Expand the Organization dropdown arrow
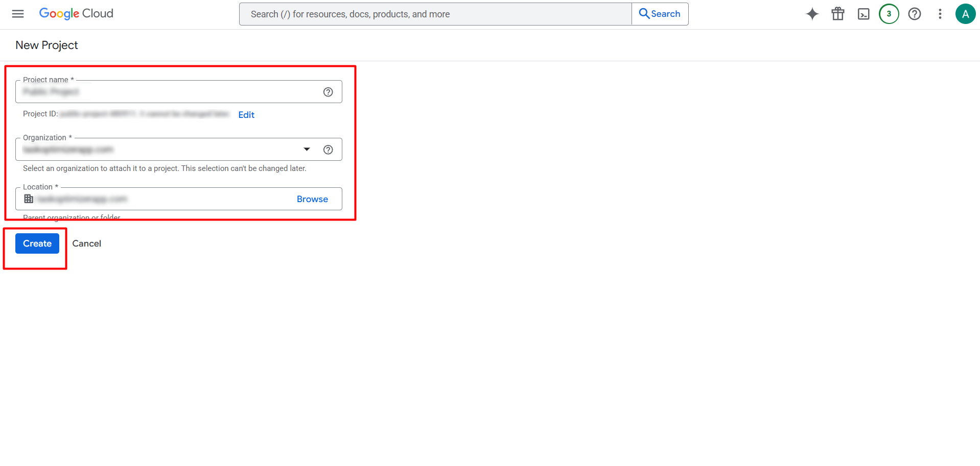The width and height of the screenshot is (980, 466). click(307, 150)
